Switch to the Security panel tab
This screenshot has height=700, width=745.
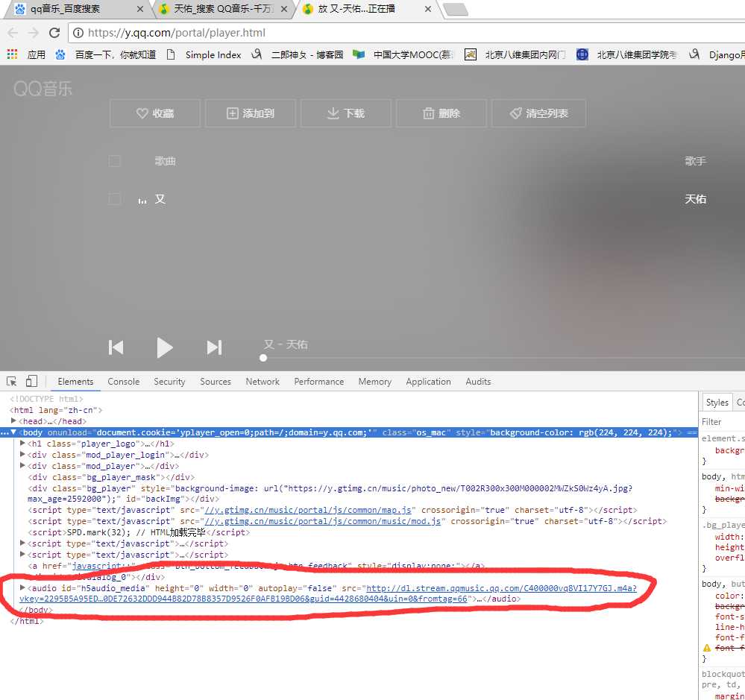169,382
